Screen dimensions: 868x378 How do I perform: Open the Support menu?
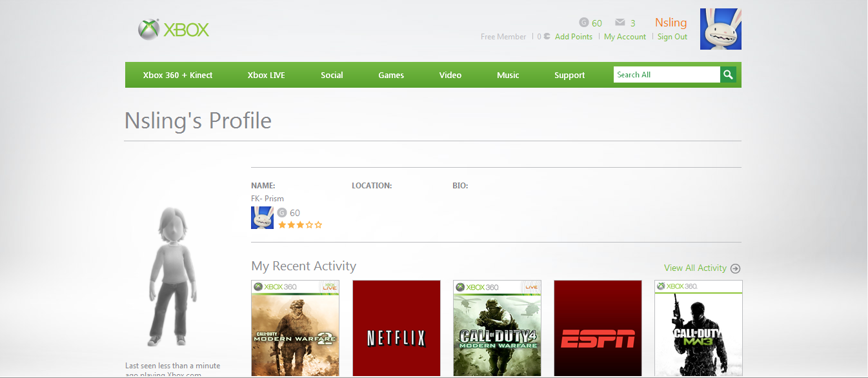570,75
